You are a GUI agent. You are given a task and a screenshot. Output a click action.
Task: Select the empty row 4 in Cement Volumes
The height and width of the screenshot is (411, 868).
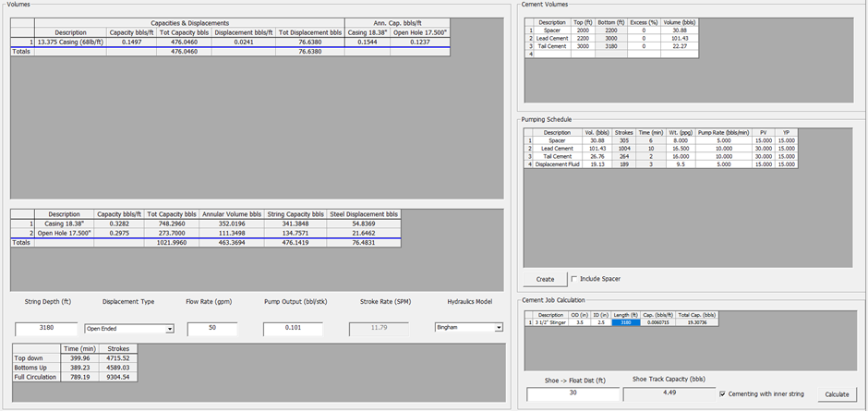[552, 54]
